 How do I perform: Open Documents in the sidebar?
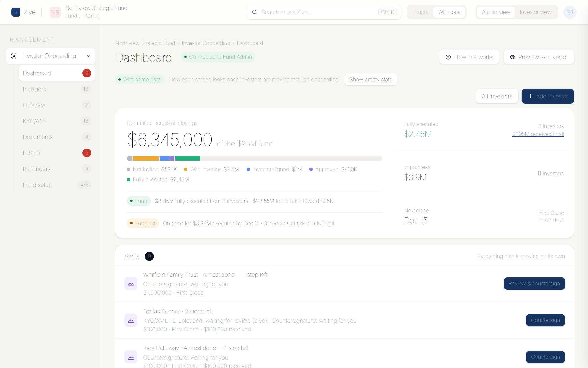tap(57, 137)
